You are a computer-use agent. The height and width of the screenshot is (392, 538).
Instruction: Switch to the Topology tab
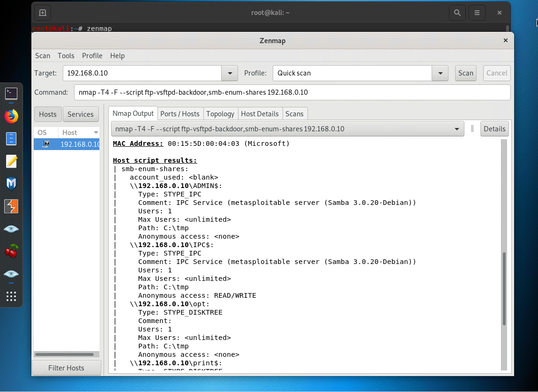coord(220,113)
